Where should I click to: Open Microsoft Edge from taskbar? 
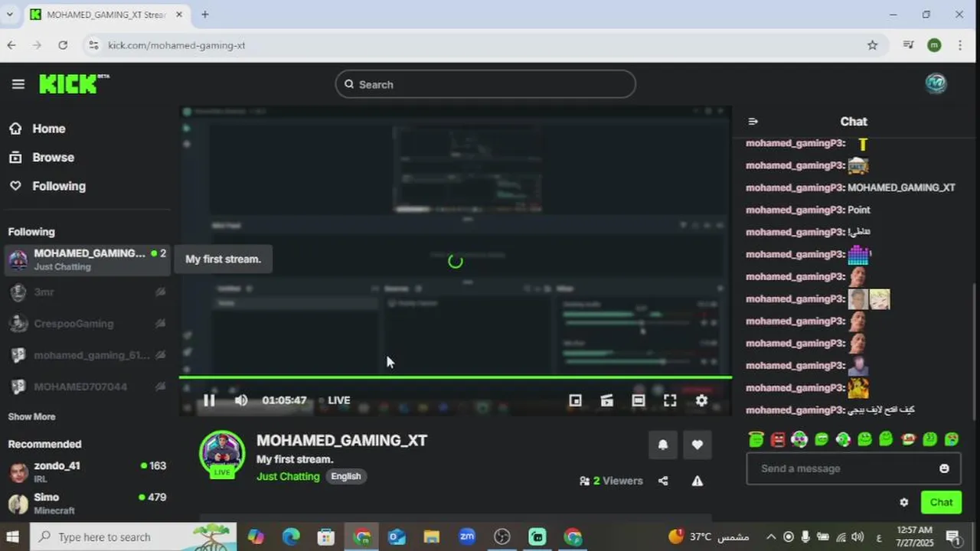click(291, 537)
